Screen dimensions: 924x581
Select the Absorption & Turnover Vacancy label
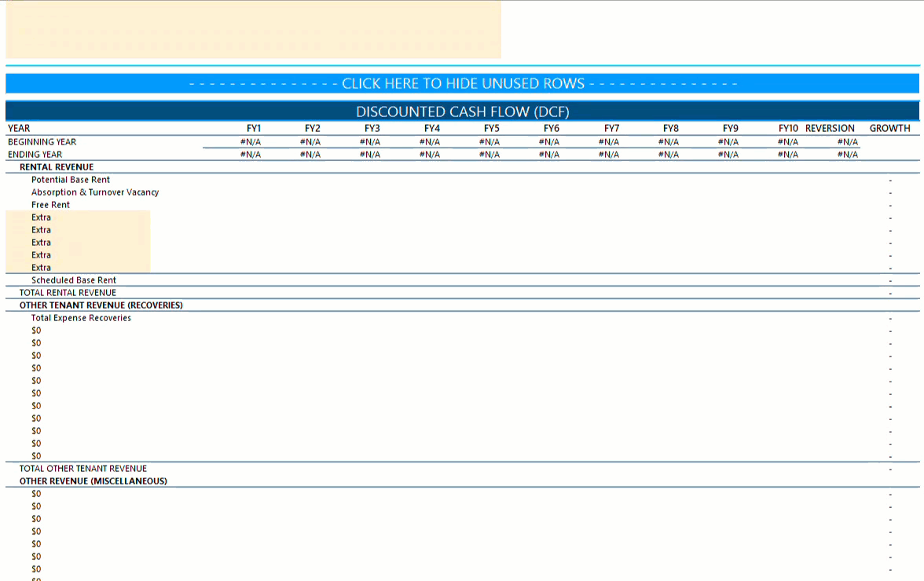click(95, 192)
